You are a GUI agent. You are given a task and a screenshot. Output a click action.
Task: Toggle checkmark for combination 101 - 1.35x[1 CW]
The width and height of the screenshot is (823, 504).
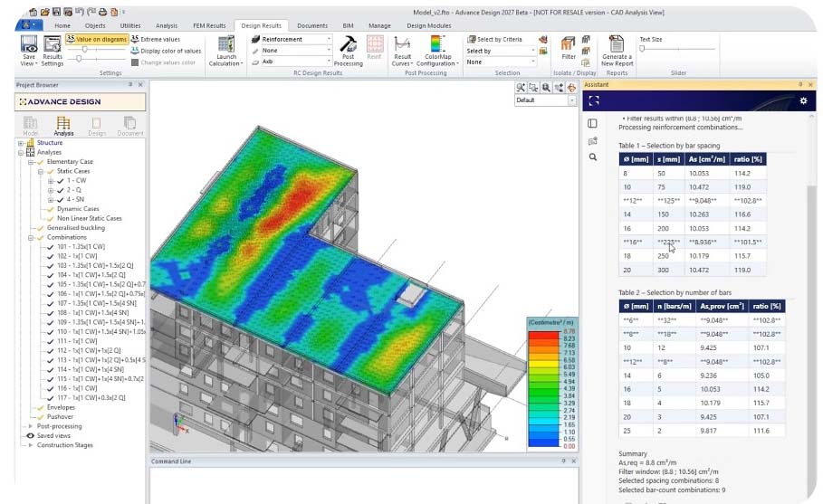click(x=51, y=246)
